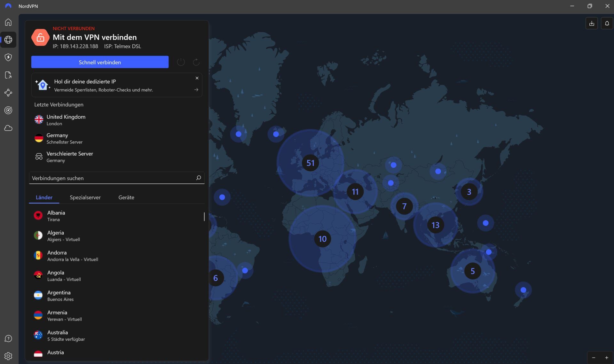Click the Albania flag icon
This screenshot has height=364, width=614.
tap(38, 215)
